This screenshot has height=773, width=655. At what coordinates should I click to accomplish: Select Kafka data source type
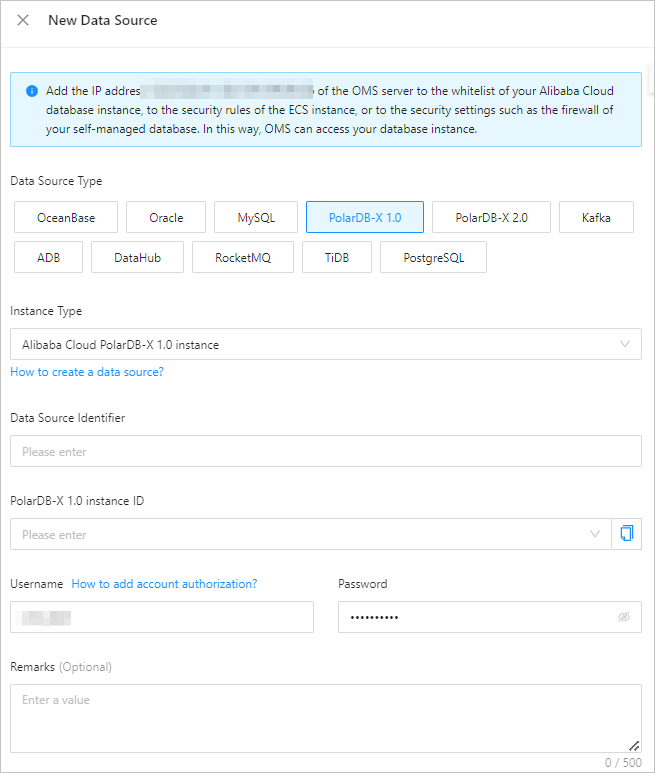pyautogui.click(x=596, y=217)
